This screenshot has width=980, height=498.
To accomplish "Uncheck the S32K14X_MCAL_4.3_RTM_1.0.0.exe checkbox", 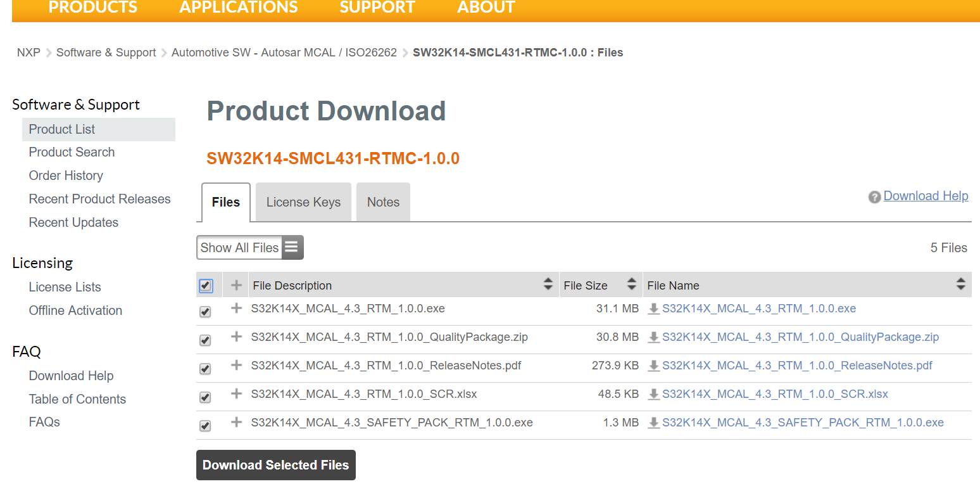I will click(x=205, y=312).
